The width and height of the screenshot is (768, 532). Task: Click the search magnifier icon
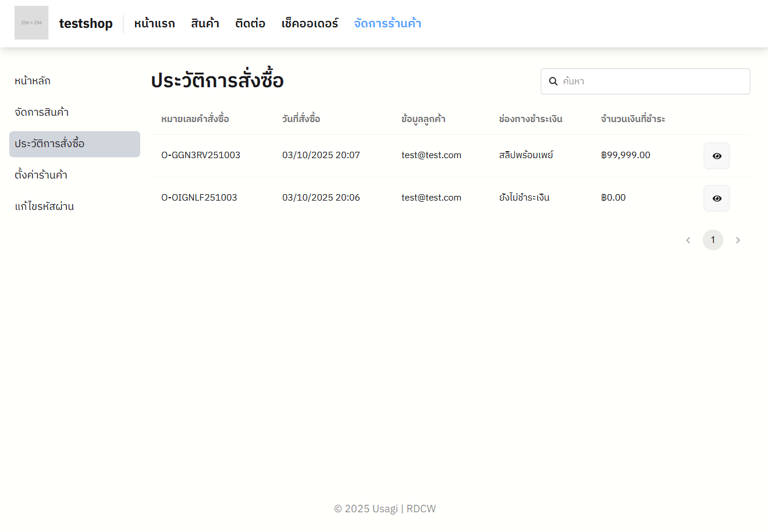tap(553, 81)
